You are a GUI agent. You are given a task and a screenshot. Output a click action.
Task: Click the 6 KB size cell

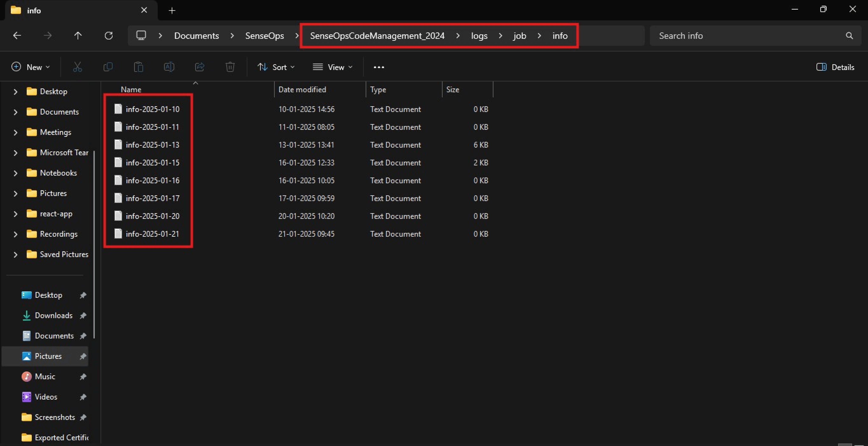[x=481, y=145]
